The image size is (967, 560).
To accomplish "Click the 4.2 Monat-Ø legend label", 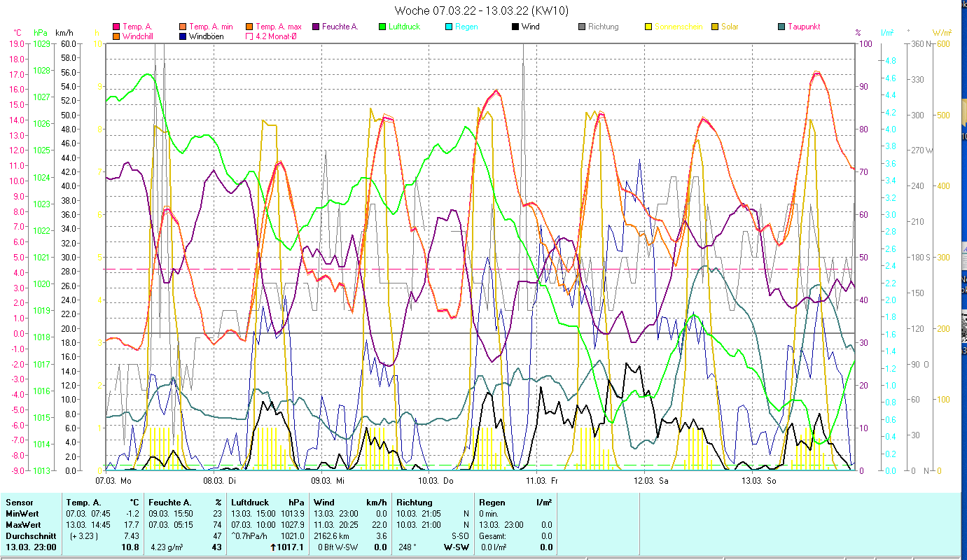I will pos(277,36).
